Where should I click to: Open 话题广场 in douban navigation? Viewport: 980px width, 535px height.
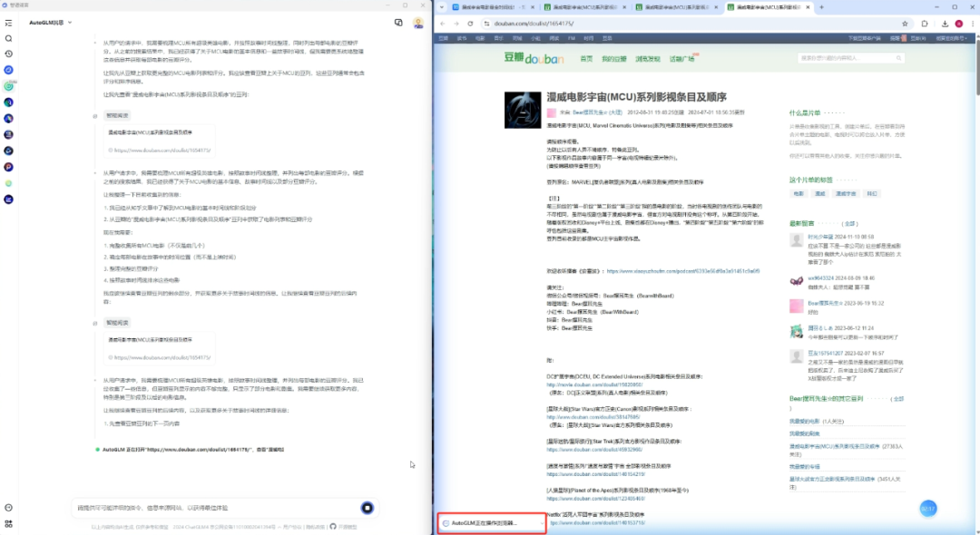(681, 59)
